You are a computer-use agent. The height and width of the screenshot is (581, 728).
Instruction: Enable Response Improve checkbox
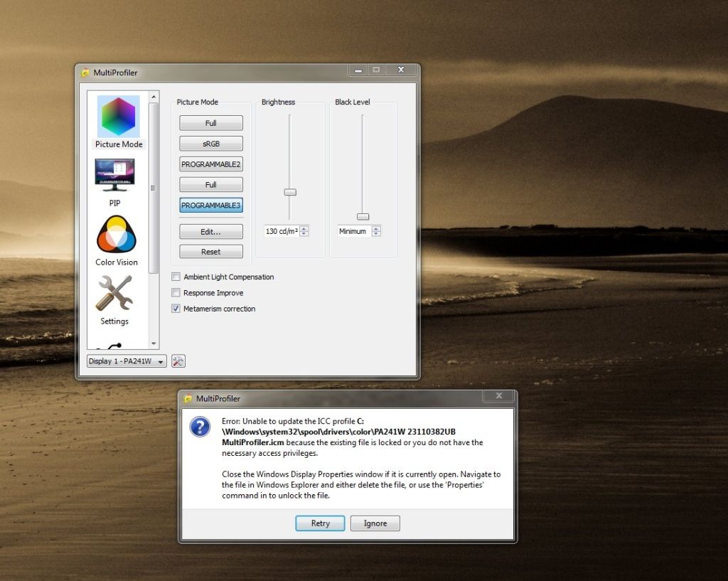[x=176, y=292]
